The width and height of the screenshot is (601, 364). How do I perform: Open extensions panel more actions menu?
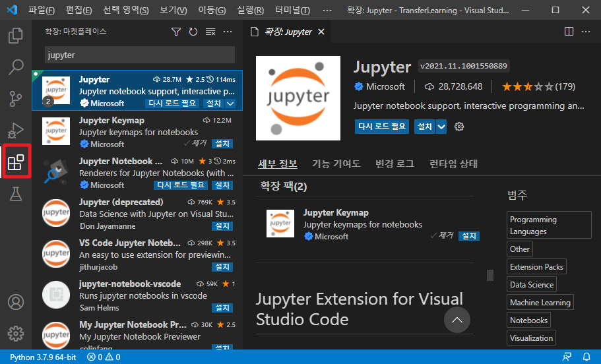(x=228, y=32)
